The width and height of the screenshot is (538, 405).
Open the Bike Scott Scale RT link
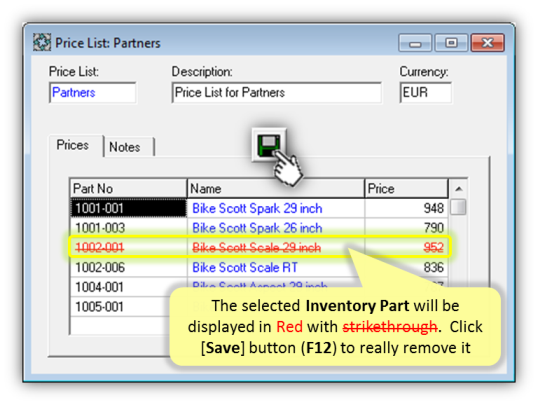click(245, 267)
